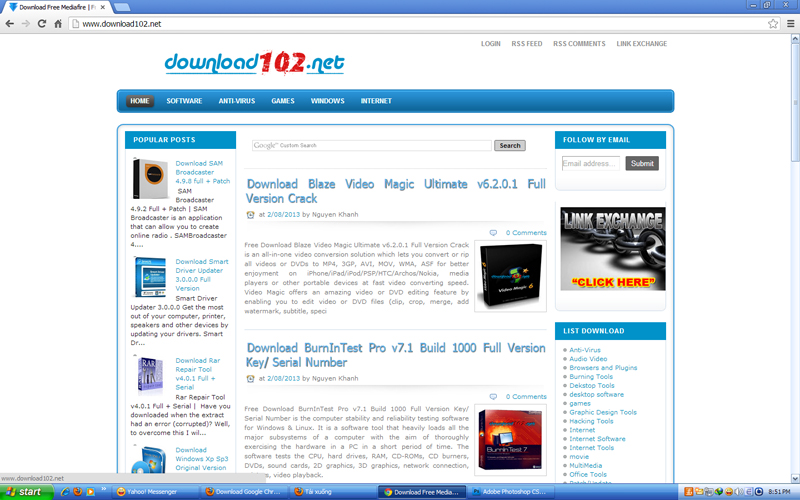Click the download102.net logo
Screen dimensions: 800x500
point(254,63)
